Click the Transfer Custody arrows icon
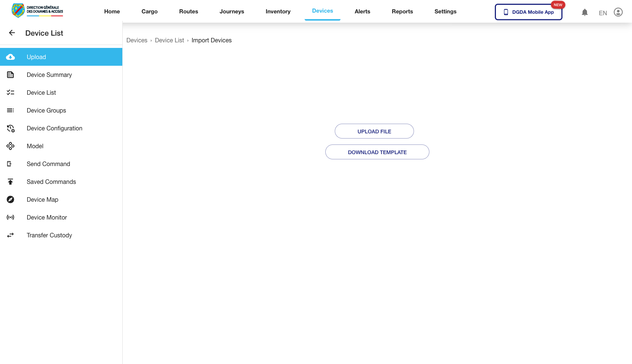 [x=10, y=235]
